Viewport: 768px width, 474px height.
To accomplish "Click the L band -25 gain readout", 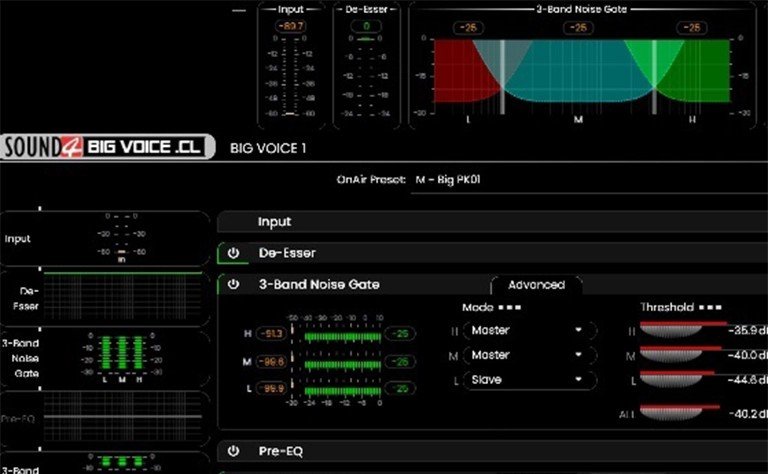I will coord(400,389).
